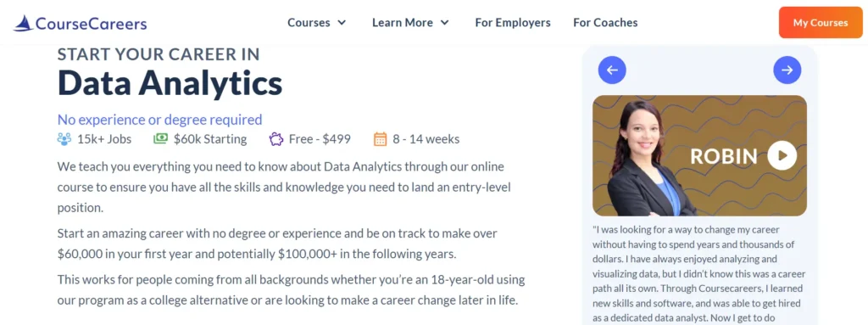
Task: Go to previous testimonial with left arrow
Action: pos(612,70)
